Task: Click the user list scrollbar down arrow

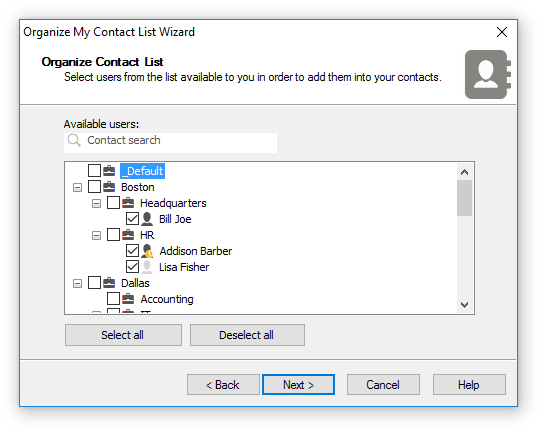Action: 464,305
